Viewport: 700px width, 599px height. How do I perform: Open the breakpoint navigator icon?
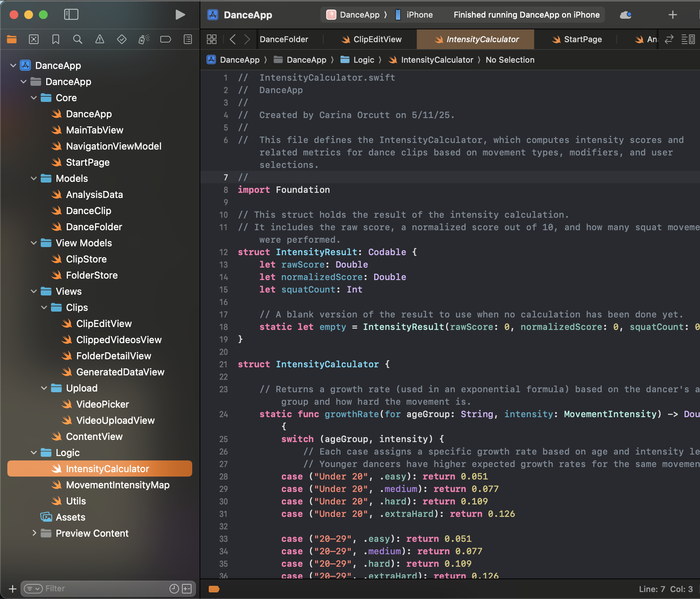[x=166, y=39]
